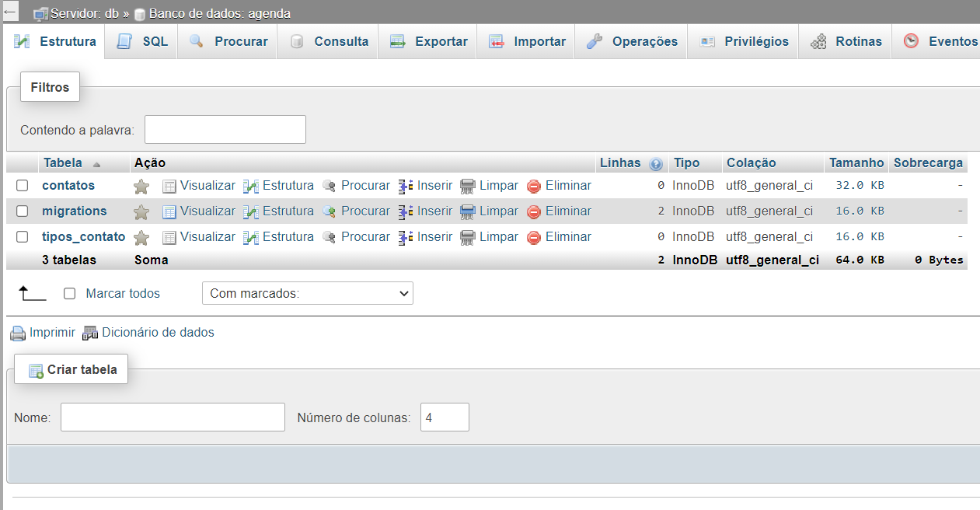980x510 pixels.
Task: Favorite the tipos_contato table star icon
Action: [x=141, y=238]
